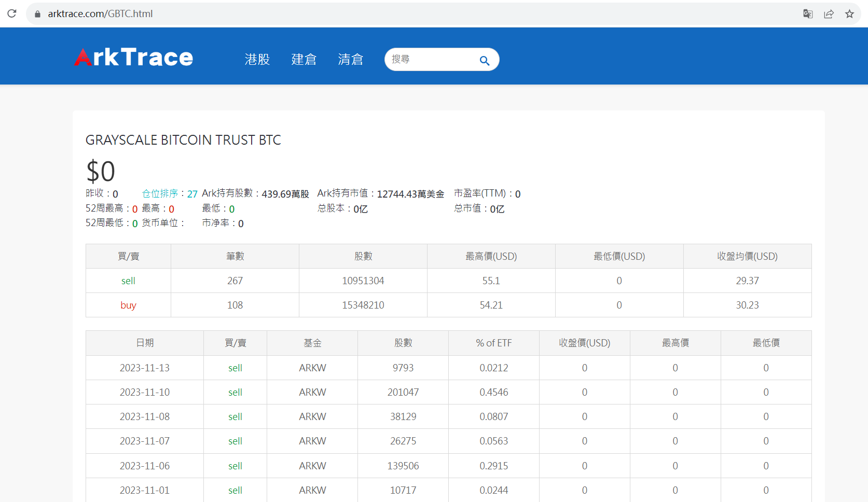Click the % of ETF column header
This screenshot has height=502, width=868.
pos(494,343)
